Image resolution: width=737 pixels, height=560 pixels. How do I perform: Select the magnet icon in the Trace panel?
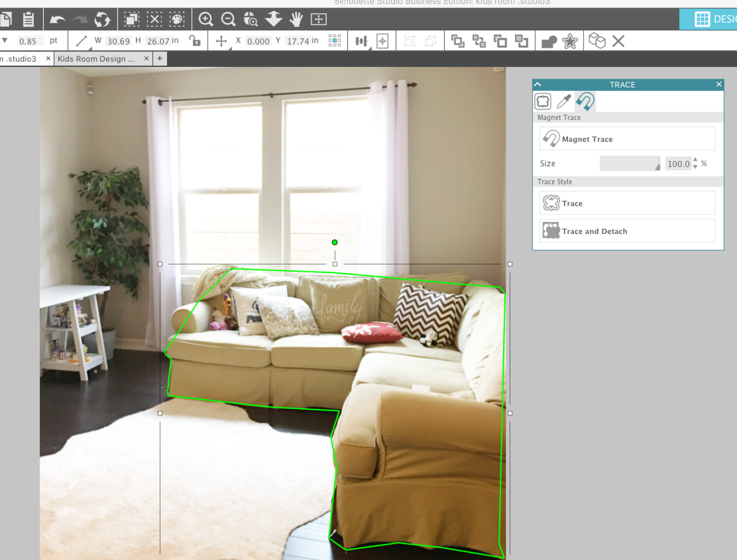coord(585,101)
